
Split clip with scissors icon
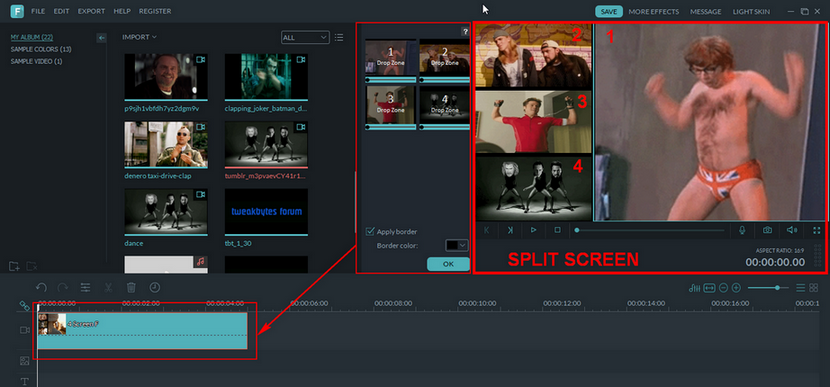click(108, 287)
